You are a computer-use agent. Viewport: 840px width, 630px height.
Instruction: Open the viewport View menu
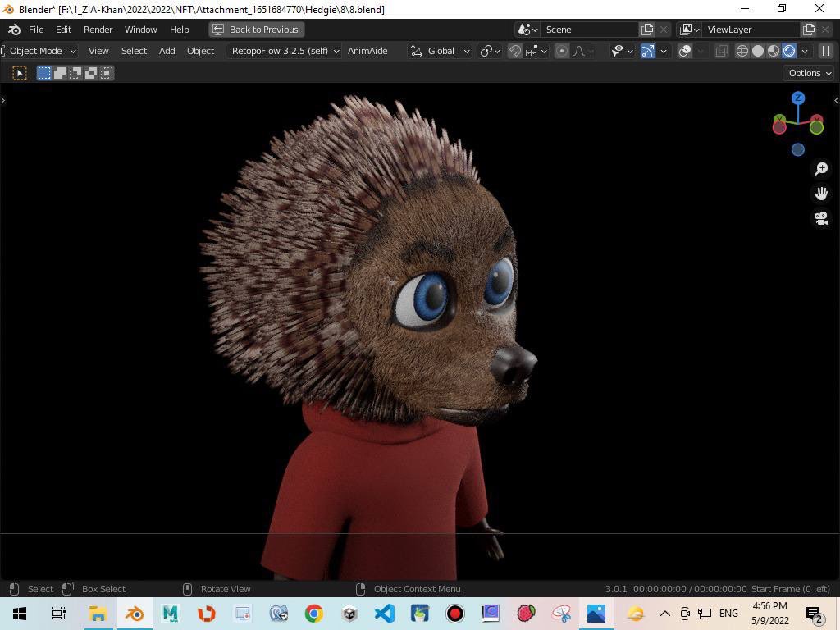98,51
